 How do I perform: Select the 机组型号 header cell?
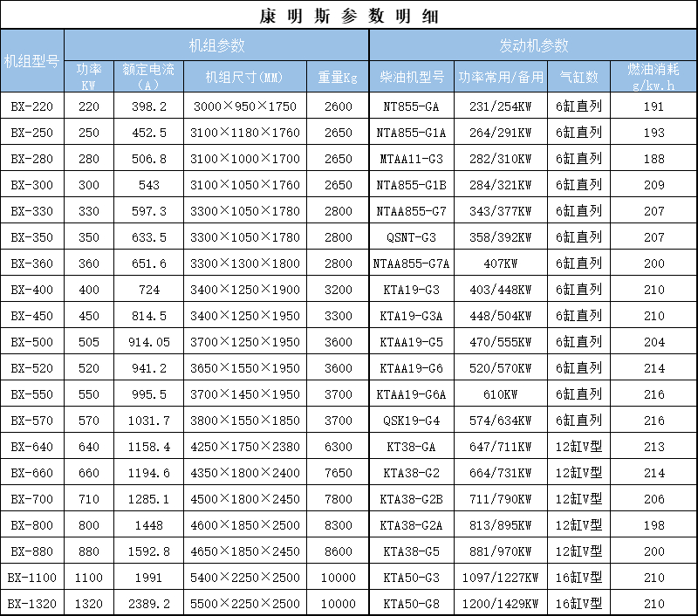[x=32, y=61]
